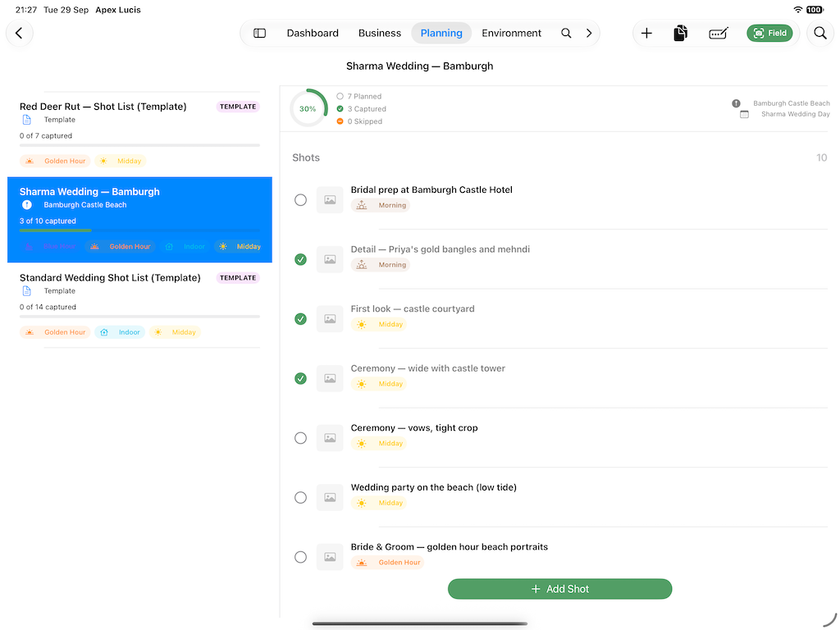Tap TEMPLATE badge on Red Deer Rut
The image size is (840, 630).
238,107
